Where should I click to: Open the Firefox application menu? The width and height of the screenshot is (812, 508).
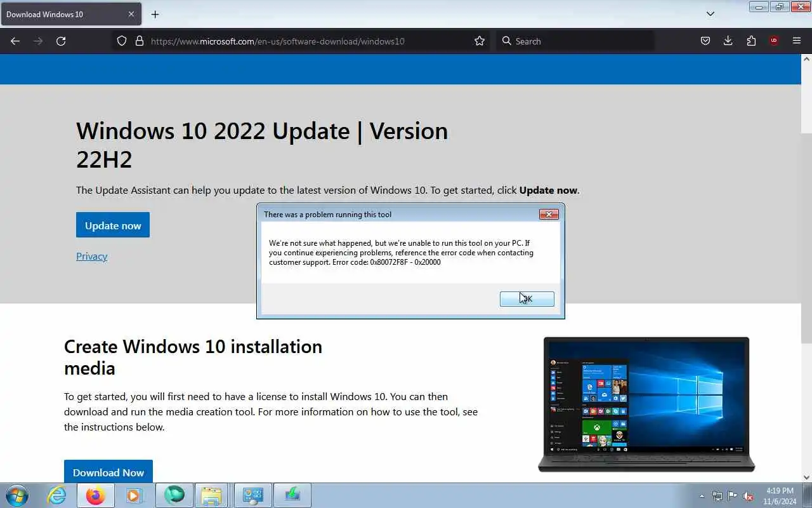[x=797, y=41]
